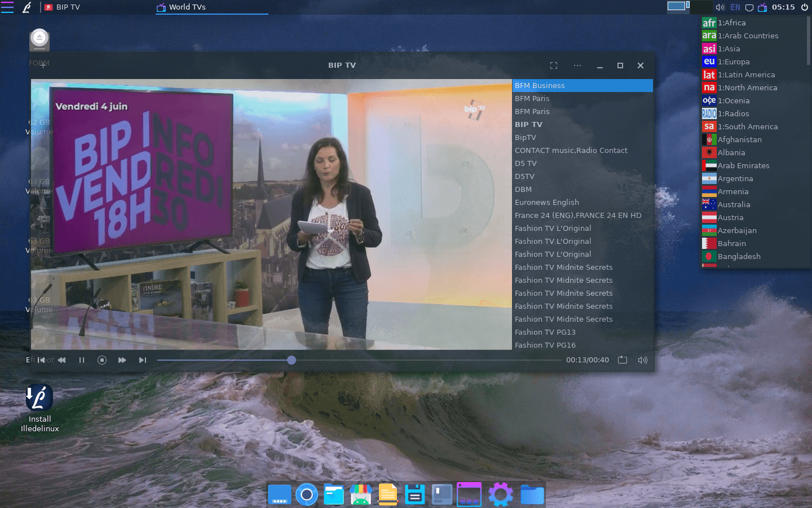Screen dimensions: 812x508
Task: Show desktop using first dock icon
Action: (x=280, y=494)
